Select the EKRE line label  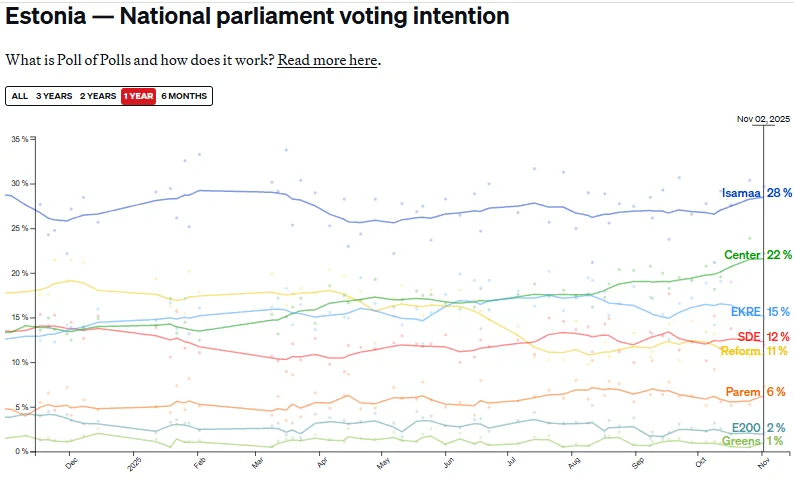[x=746, y=311]
